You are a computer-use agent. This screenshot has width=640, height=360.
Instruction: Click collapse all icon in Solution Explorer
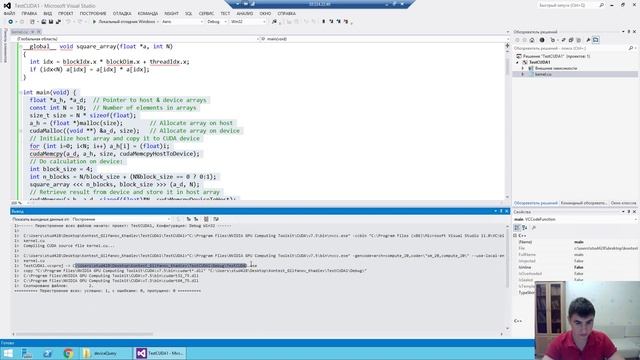point(571,40)
